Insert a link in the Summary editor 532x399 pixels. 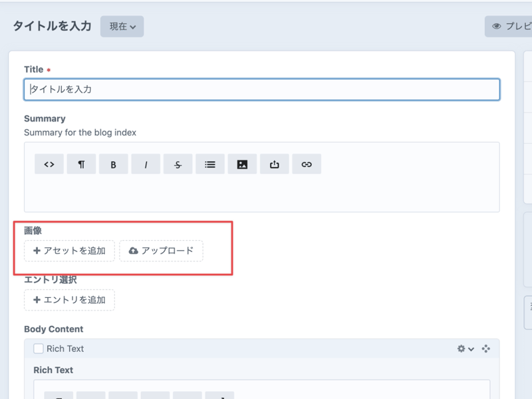click(306, 164)
